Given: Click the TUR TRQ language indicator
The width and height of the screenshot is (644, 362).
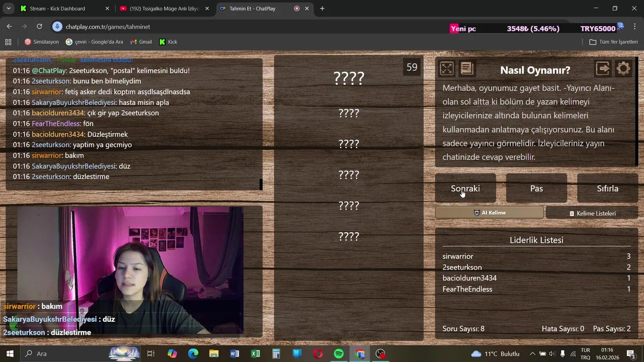Looking at the screenshot, I should coord(586,354).
